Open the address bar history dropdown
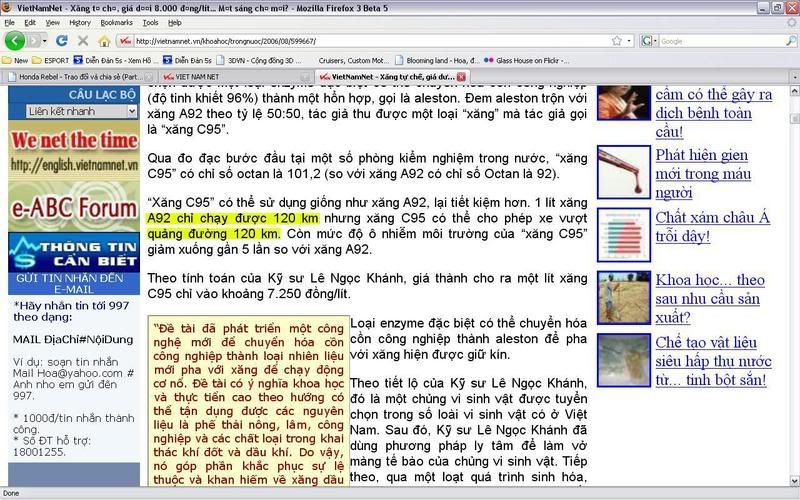800x500 pixels. (630, 41)
